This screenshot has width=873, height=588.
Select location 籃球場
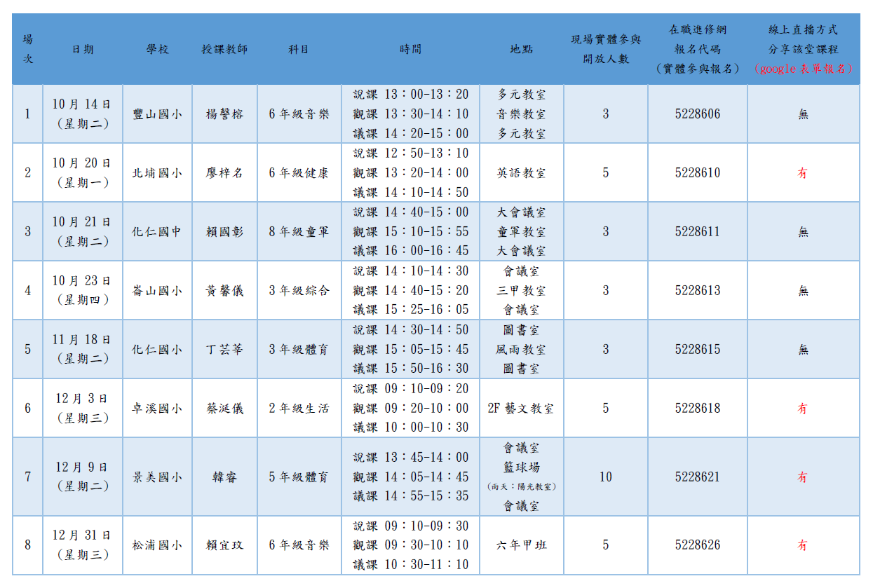pyautogui.click(x=521, y=467)
